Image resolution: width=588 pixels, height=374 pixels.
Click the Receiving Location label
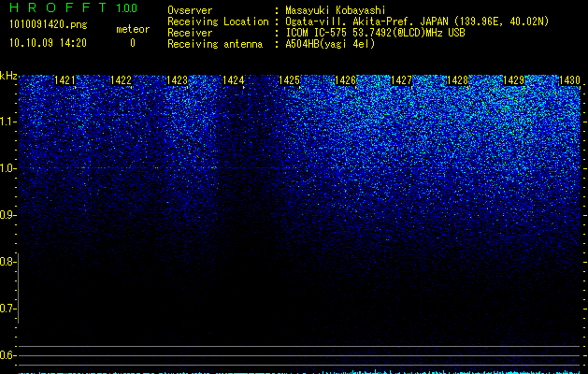tap(218, 22)
